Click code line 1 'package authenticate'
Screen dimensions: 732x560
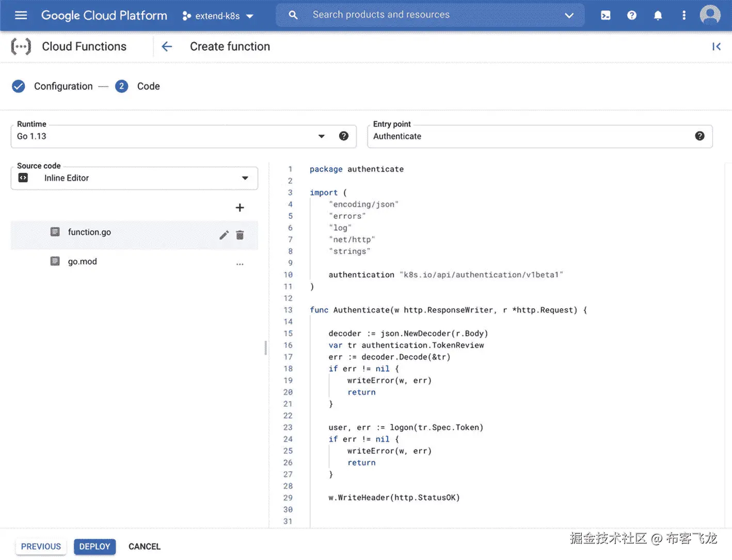coord(357,169)
